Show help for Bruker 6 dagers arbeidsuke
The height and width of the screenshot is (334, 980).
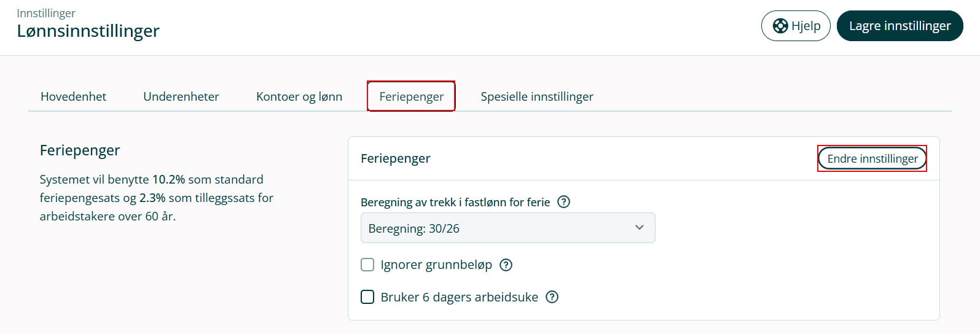click(552, 297)
